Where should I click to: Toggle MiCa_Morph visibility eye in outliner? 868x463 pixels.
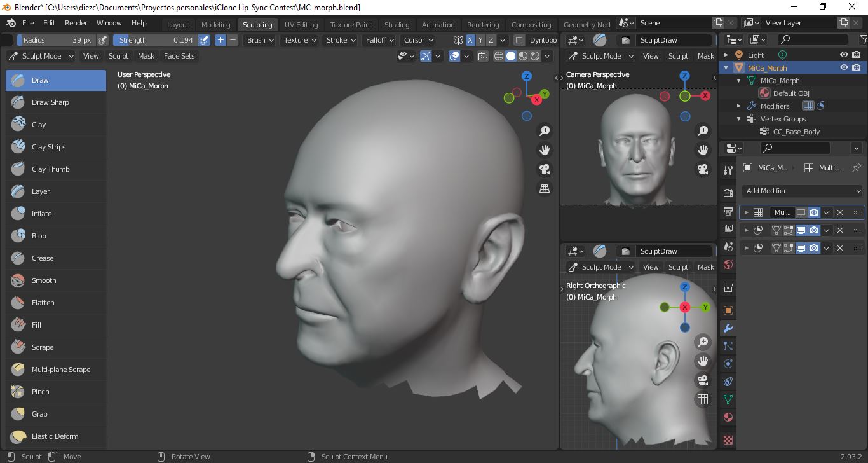(x=844, y=68)
